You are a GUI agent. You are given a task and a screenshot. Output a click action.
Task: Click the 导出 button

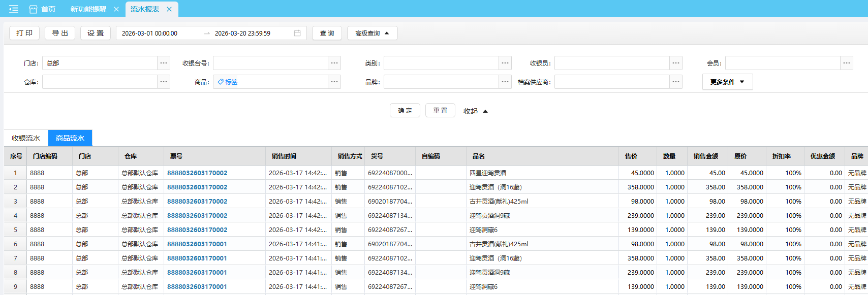pos(60,33)
